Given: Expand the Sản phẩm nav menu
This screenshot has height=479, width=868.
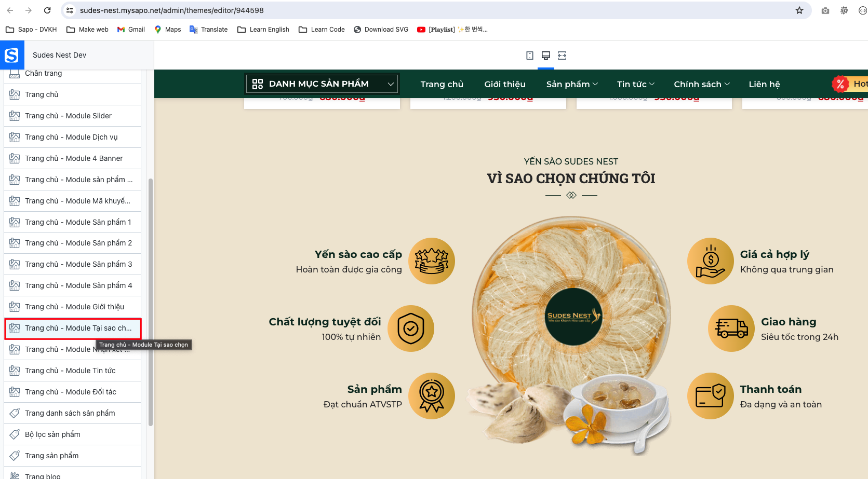Looking at the screenshot, I should (572, 84).
